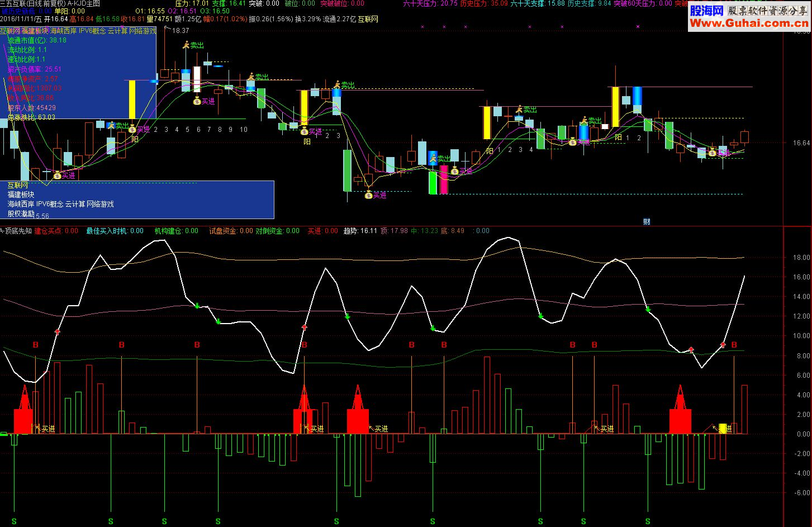Click the 趋势: 16.11 readout
Screen dimensions: 812x527
tap(360, 231)
